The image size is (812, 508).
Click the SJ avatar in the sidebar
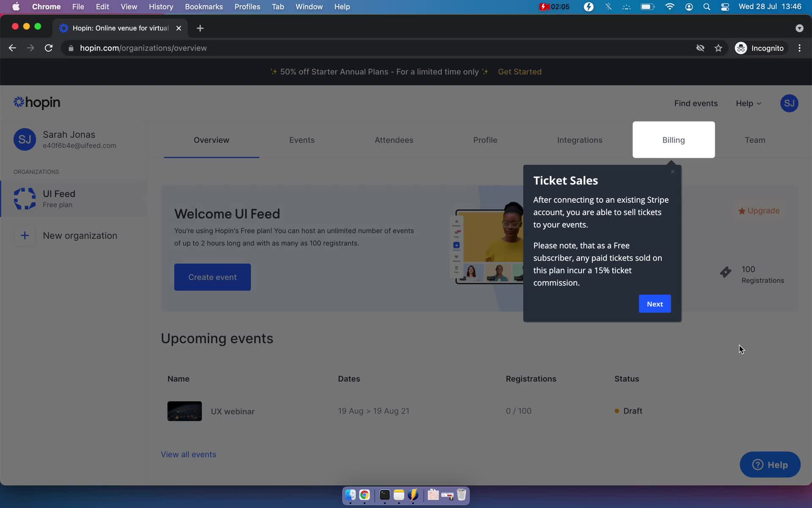(x=25, y=140)
